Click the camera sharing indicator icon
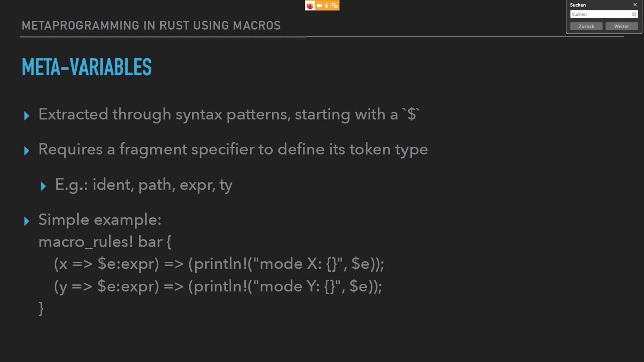The height and width of the screenshot is (362, 644). click(x=319, y=6)
